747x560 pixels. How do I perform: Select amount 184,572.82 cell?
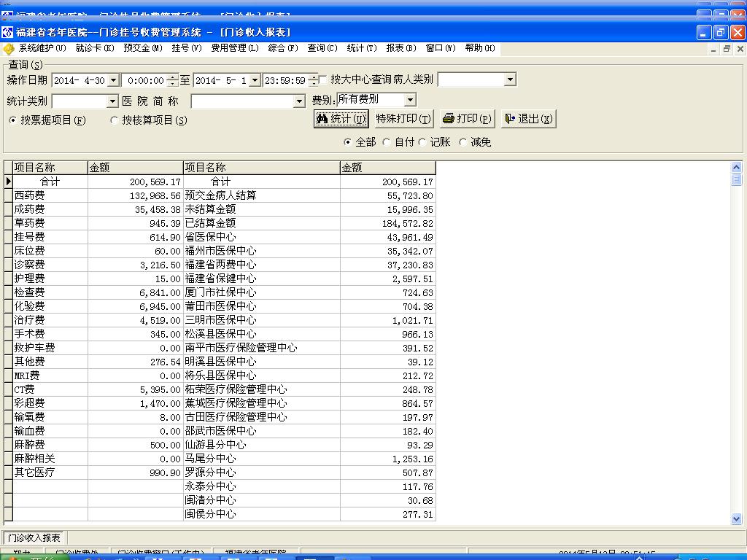pyautogui.click(x=388, y=223)
